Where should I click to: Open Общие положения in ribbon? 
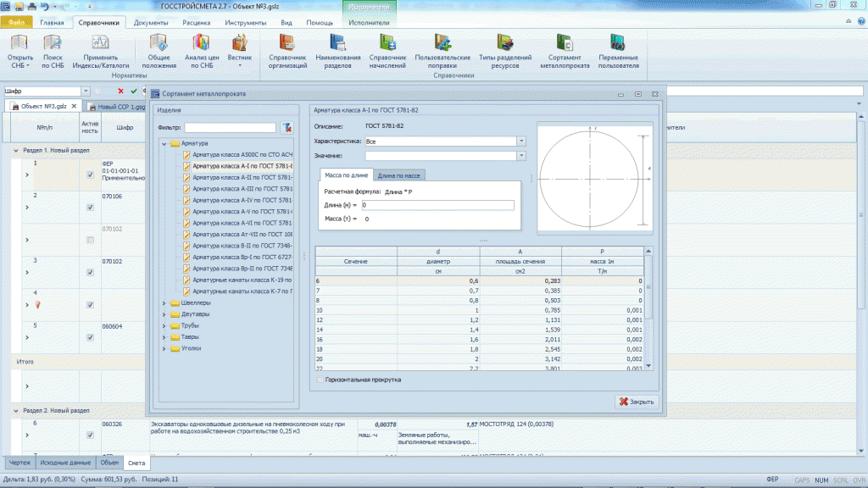[159, 44]
